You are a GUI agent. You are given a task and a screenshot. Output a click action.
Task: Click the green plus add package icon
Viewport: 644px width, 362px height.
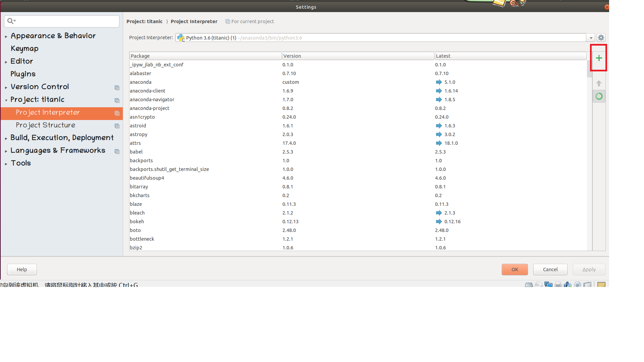click(599, 58)
